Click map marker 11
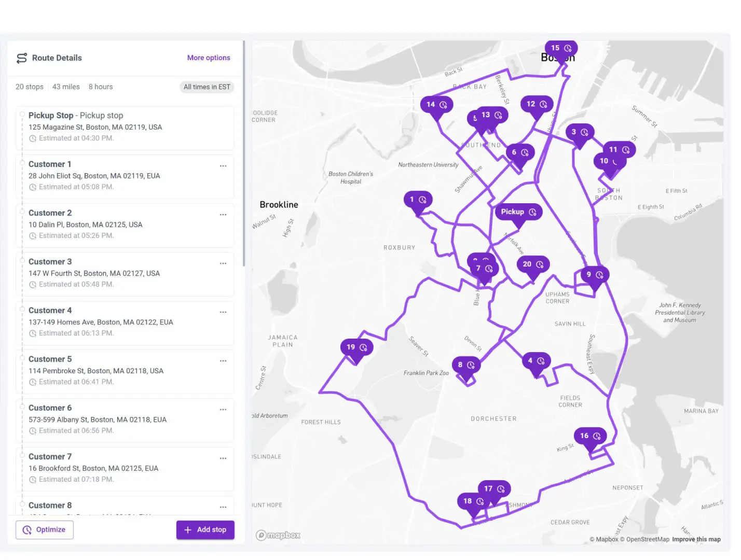This screenshot has height=560, width=741. [x=619, y=150]
